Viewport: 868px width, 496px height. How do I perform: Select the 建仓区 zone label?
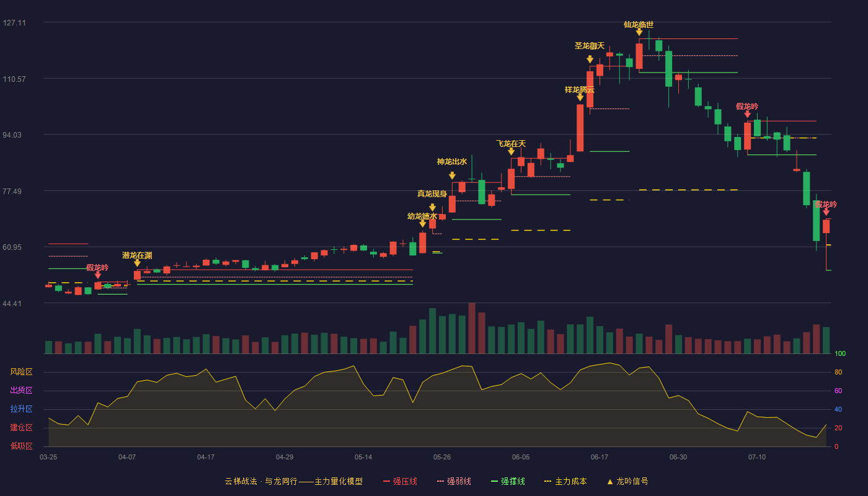[x=21, y=428]
